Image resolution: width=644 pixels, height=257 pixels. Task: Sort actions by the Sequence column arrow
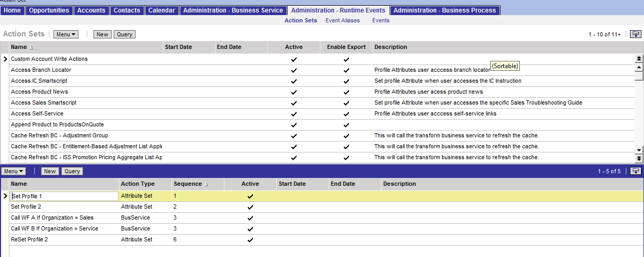coord(206,184)
